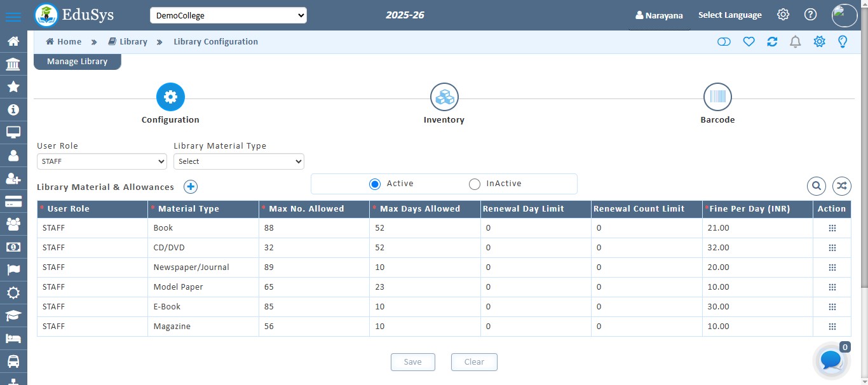Screen dimensions: 868x385
Task: Open the User Role dropdown
Action: pos(102,161)
